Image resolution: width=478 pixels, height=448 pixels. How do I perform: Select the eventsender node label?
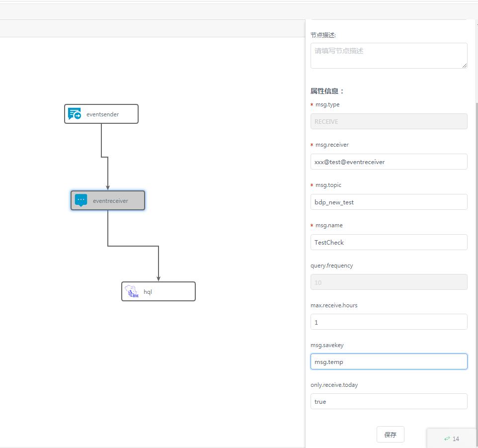point(102,114)
